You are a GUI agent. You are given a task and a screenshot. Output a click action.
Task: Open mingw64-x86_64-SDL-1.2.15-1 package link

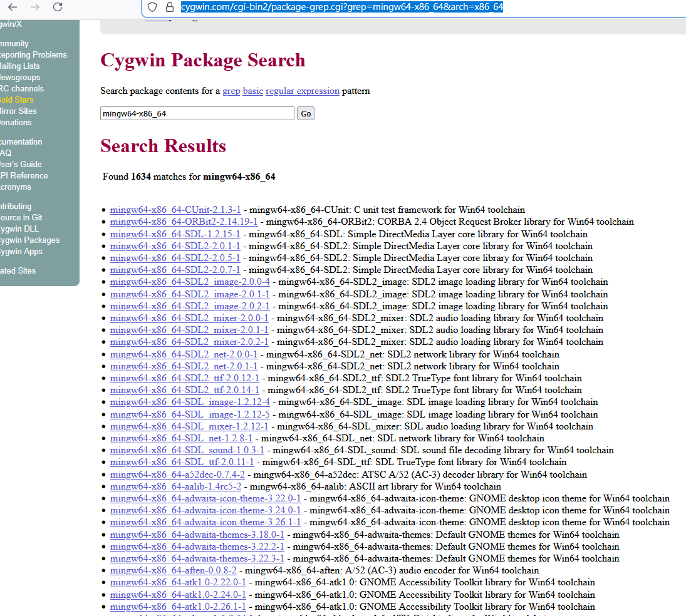(x=175, y=234)
